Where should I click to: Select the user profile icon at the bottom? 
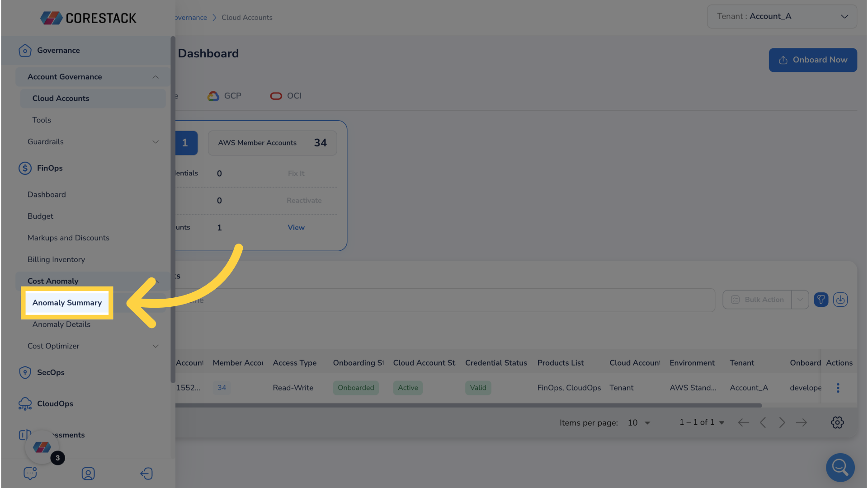[x=88, y=474]
